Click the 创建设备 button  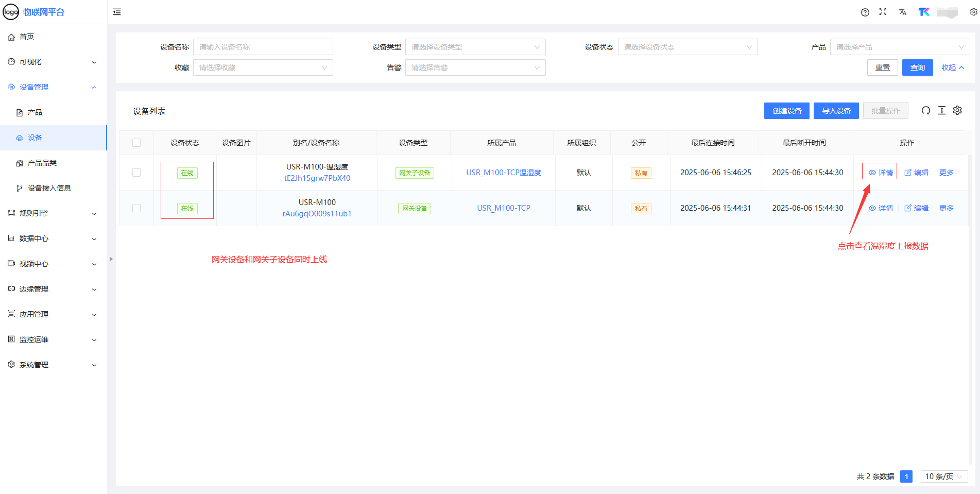786,111
